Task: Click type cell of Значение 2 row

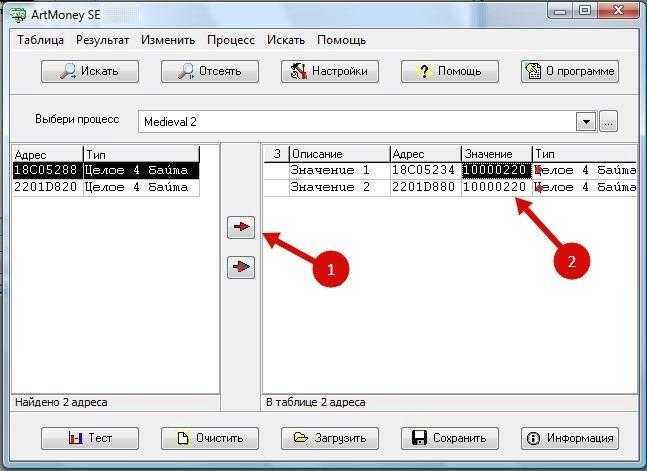Action: [x=585, y=187]
